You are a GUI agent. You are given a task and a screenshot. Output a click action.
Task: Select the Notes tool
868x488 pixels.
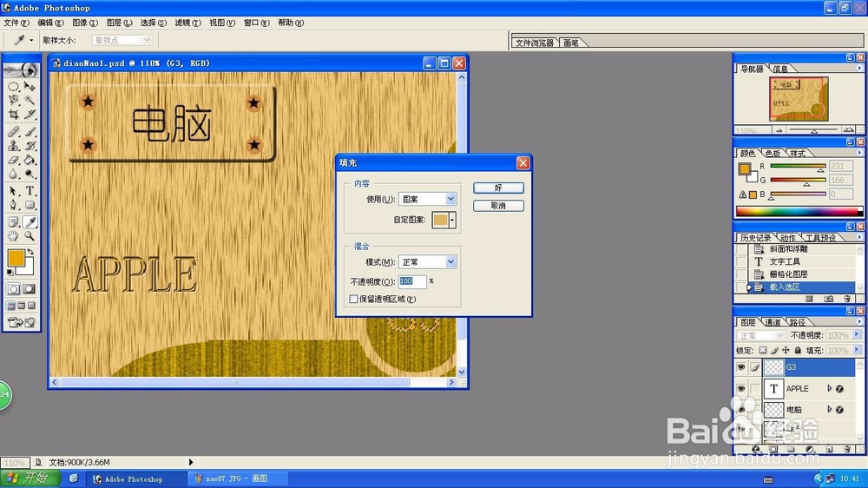click(x=13, y=222)
